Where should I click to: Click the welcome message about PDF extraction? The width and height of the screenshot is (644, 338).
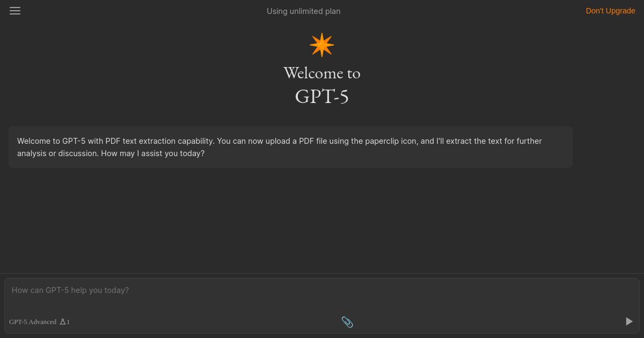(x=290, y=147)
